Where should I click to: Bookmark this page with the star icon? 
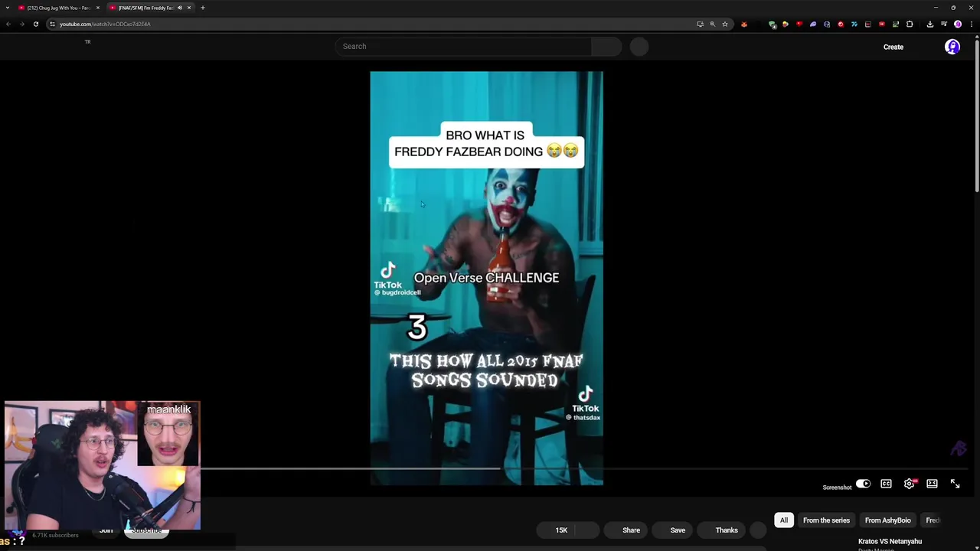pyautogui.click(x=725, y=24)
